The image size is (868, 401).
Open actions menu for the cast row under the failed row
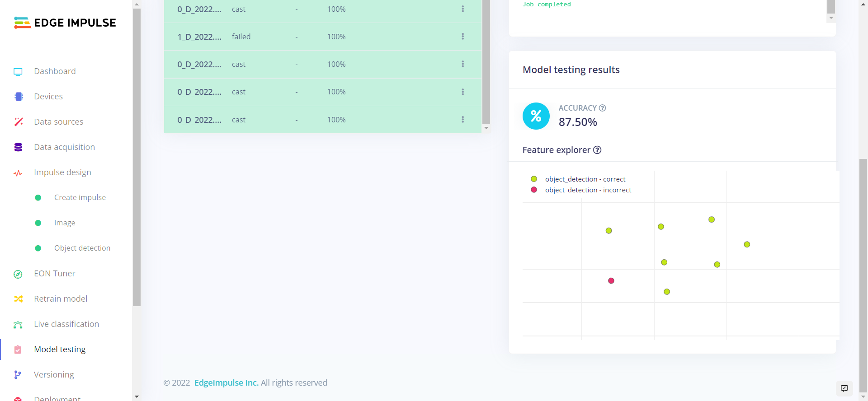tap(463, 64)
